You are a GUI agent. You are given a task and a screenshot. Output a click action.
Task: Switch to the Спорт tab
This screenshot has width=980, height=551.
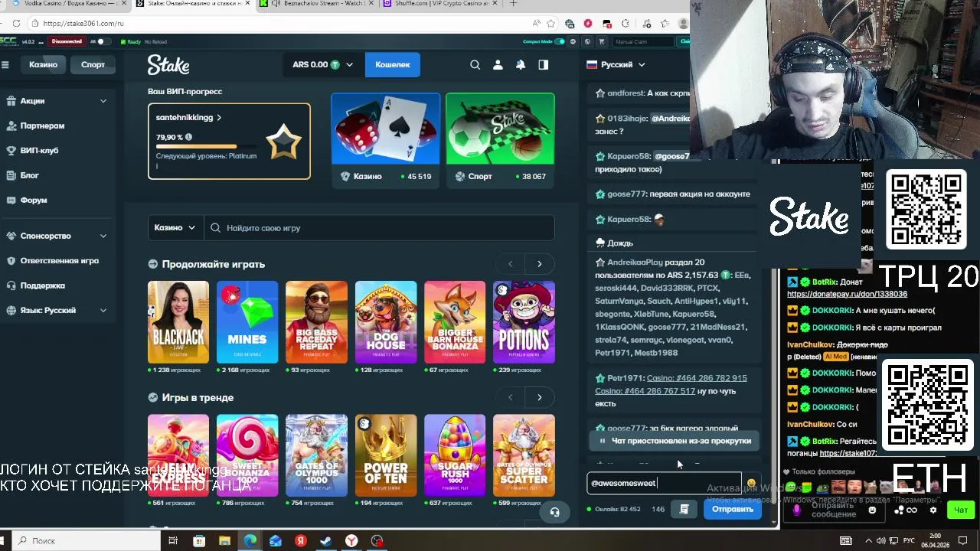(x=93, y=65)
